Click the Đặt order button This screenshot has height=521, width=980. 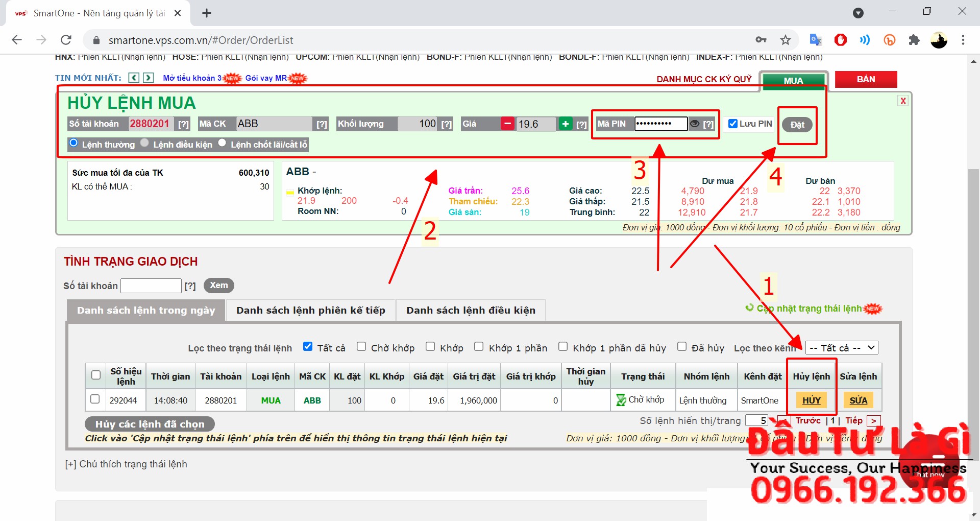tap(797, 125)
